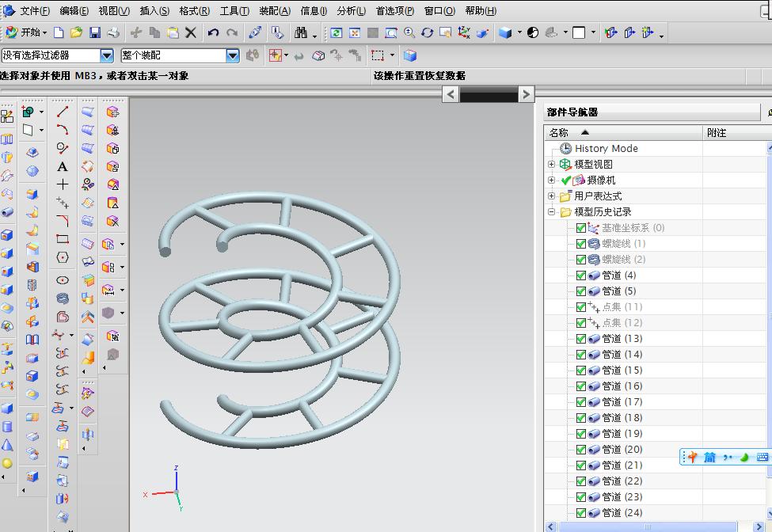
Task: Save the part with the floppy icon
Action: (95, 32)
